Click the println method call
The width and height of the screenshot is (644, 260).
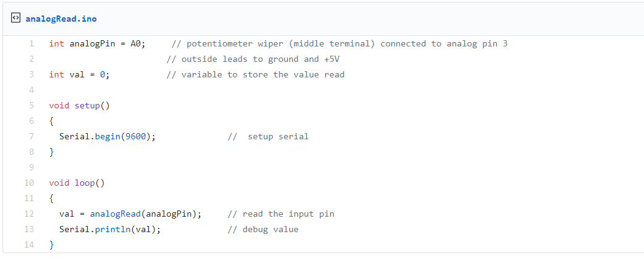(112, 230)
